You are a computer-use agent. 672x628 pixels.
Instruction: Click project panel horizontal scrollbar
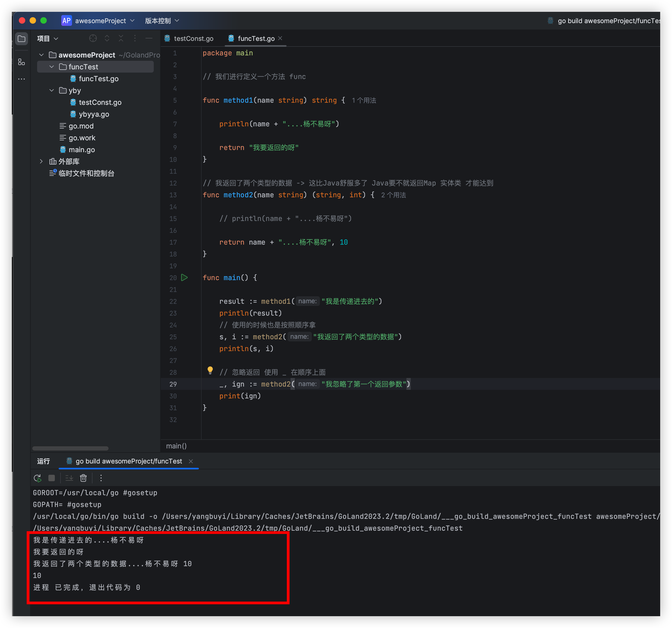tap(70, 448)
